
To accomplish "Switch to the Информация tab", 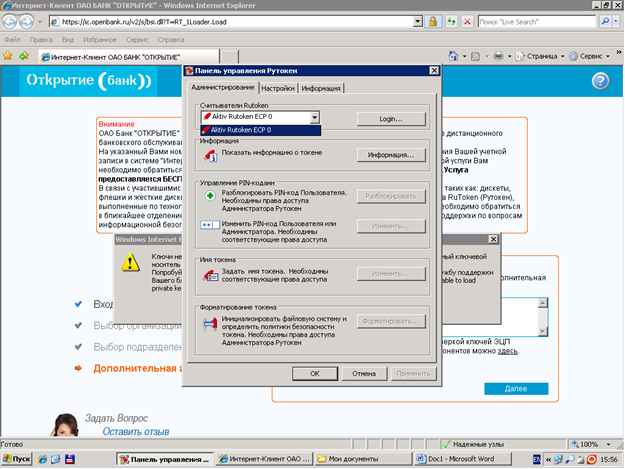I will click(x=321, y=89).
